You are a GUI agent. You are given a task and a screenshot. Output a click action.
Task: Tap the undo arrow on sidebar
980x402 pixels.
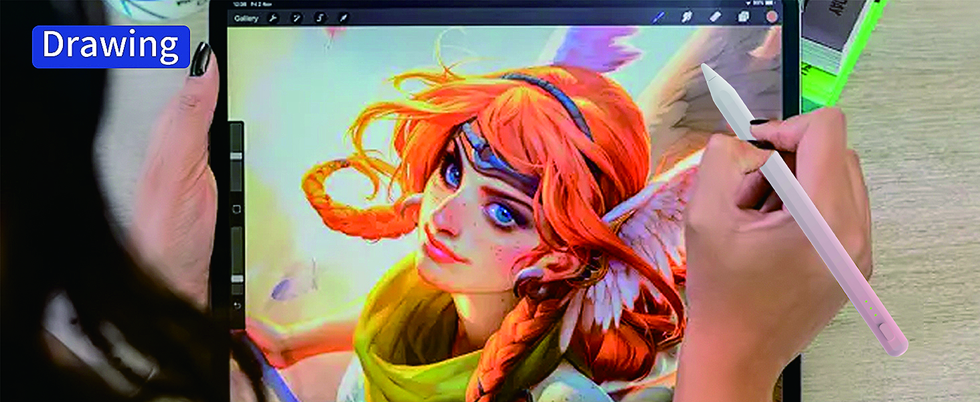click(x=236, y=306)
